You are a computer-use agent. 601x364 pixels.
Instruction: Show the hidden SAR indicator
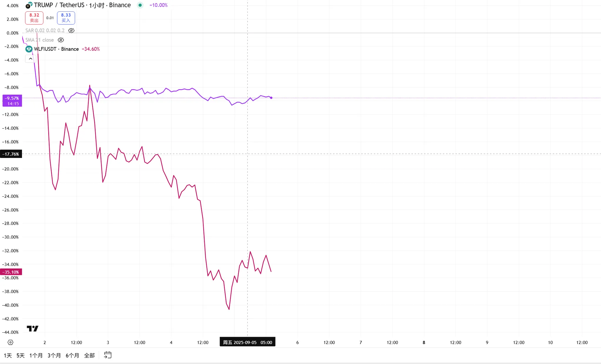click(x=71, y=30)
